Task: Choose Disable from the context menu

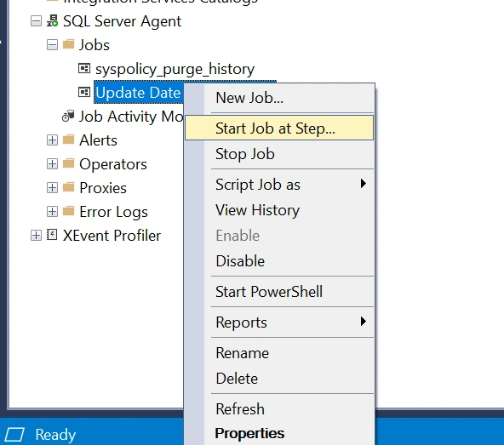Action: click(x=279, y=261)
